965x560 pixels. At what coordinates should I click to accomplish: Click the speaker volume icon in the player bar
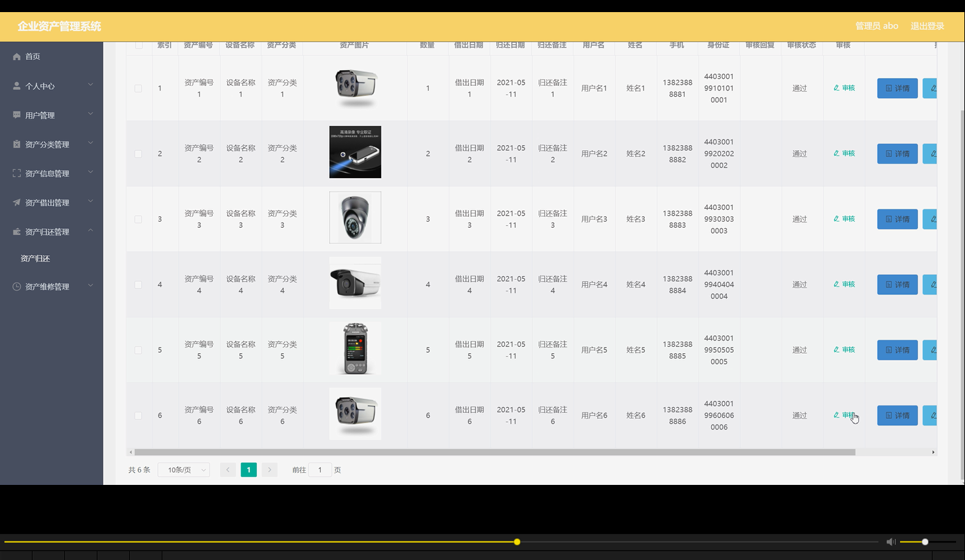pos(891,542)
